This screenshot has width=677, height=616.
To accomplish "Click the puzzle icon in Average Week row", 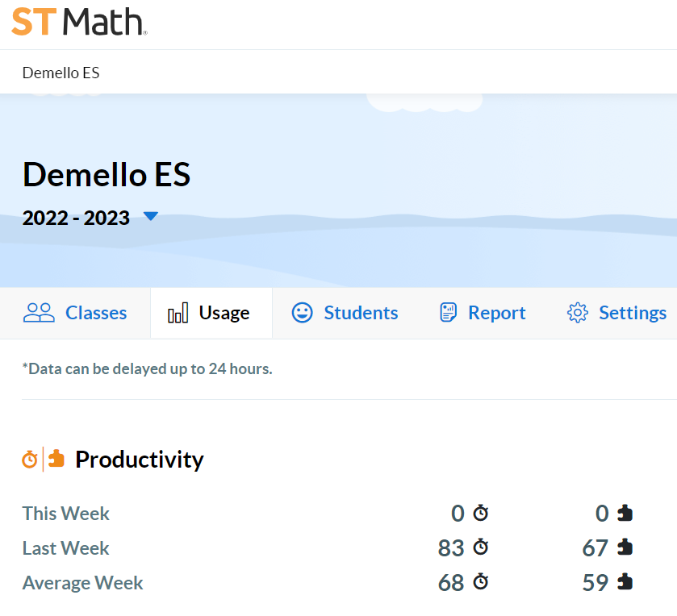I will (625, 582).
